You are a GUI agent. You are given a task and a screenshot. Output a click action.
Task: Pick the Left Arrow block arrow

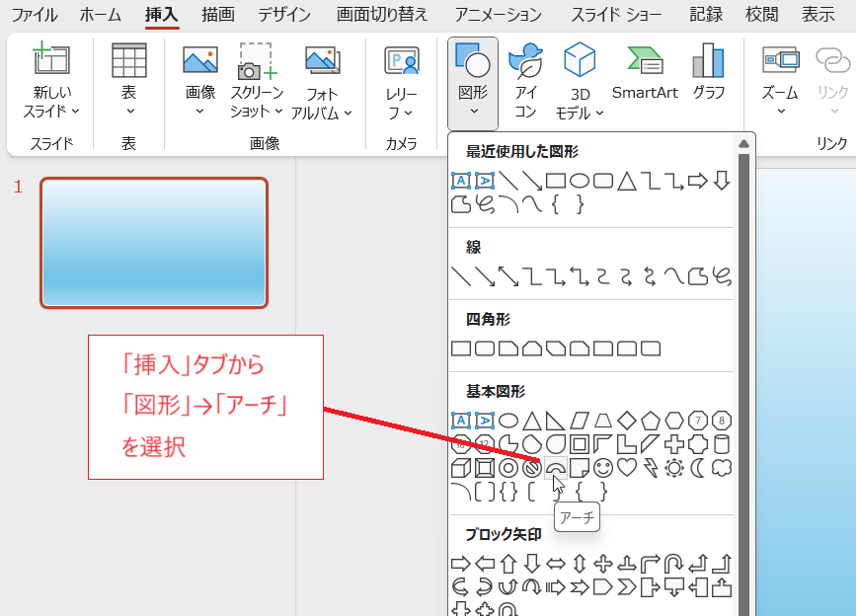click(485, 563)
